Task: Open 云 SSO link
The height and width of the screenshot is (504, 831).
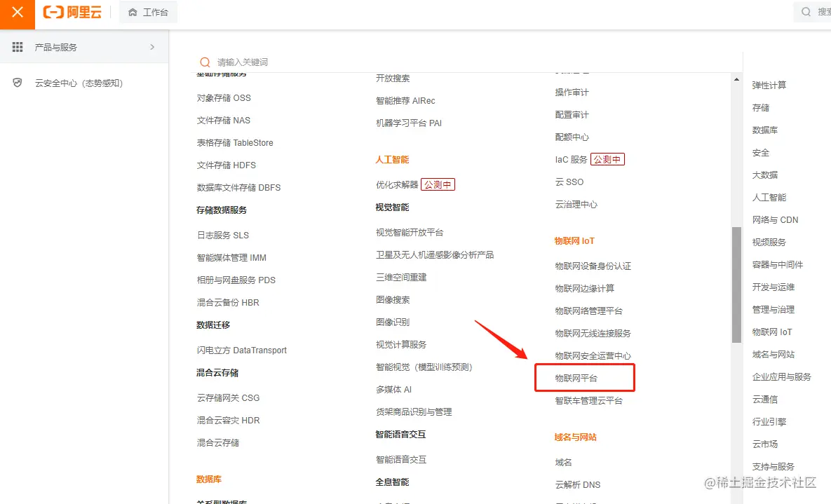Action: (569, 182)
